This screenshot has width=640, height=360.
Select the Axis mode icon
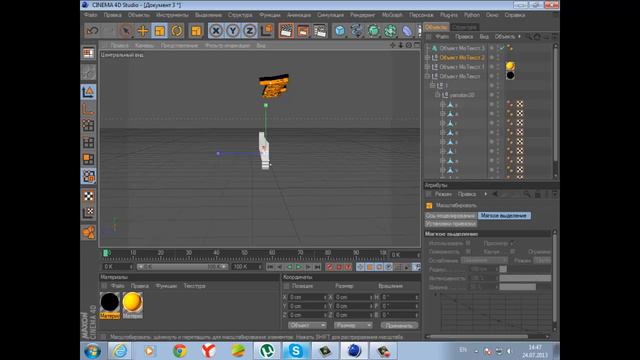click(88, 109)
